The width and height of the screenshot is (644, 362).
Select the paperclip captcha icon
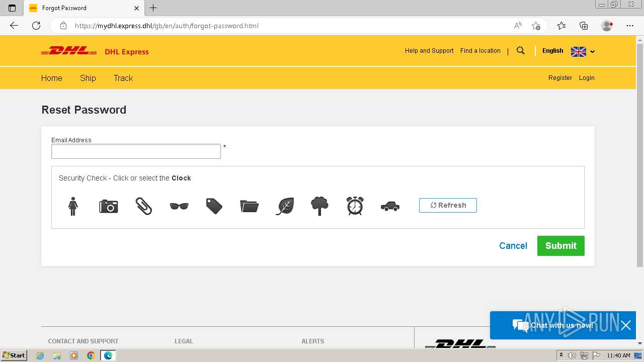tap(143, 206)
